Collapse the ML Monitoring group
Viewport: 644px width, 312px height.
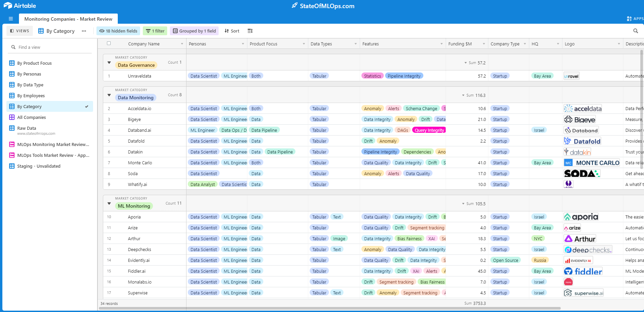click(x=109, y=203)
